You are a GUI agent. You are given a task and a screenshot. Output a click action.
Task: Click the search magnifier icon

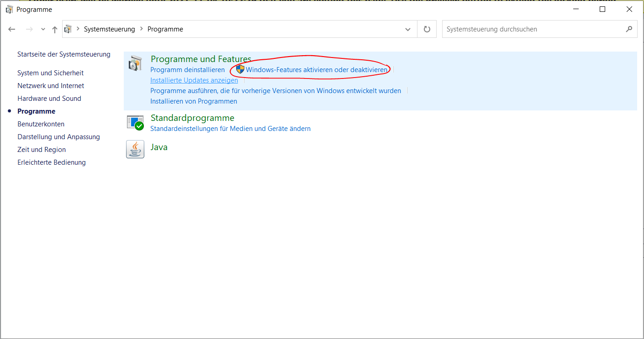[629, 29]
